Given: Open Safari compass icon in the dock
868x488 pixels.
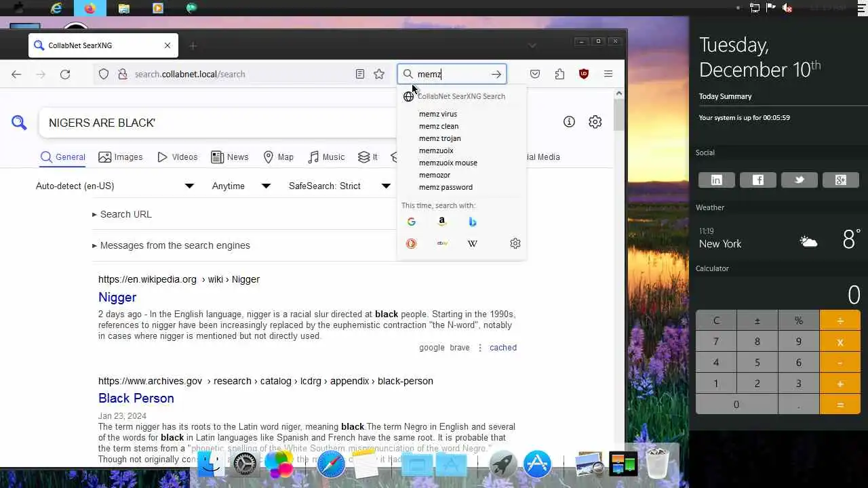Looking at the screenshot, I should point(331,464).
